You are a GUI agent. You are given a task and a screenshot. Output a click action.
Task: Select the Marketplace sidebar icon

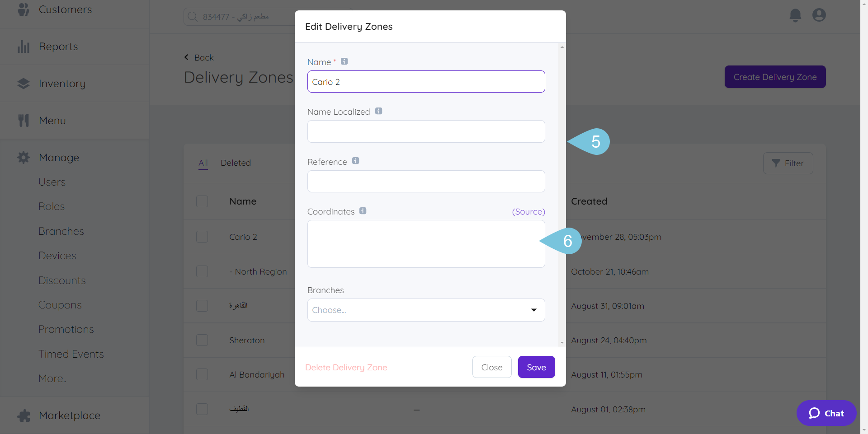click(23, 415)
